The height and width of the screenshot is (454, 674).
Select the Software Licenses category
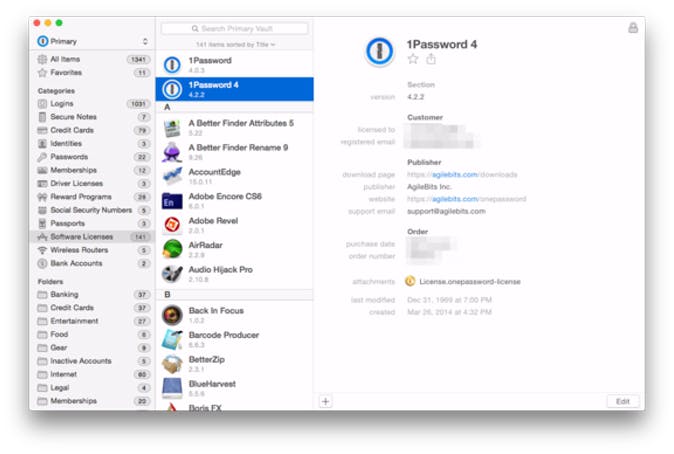[x=92, y=236]
